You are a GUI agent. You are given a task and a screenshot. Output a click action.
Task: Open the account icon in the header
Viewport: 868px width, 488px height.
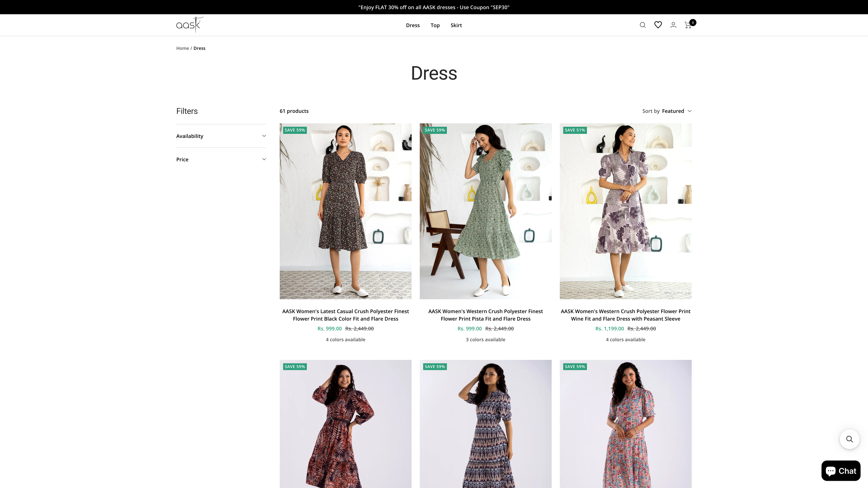673,25
